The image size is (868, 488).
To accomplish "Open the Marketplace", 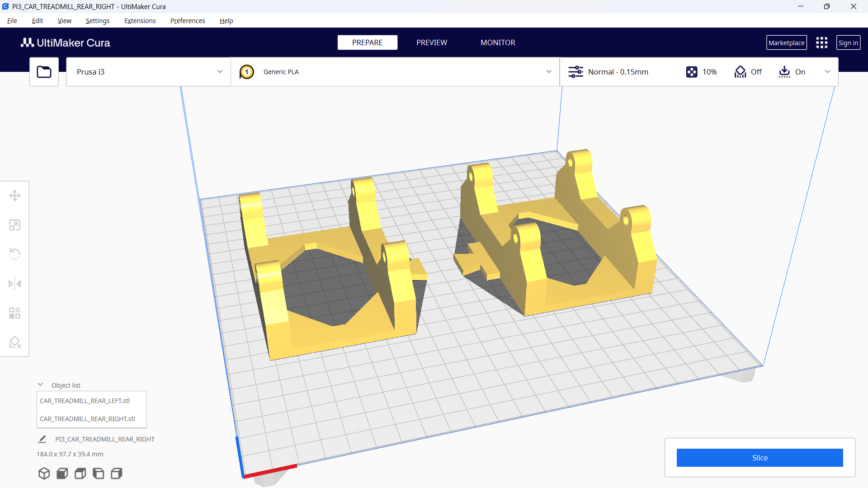I will (x=787, y=42).
